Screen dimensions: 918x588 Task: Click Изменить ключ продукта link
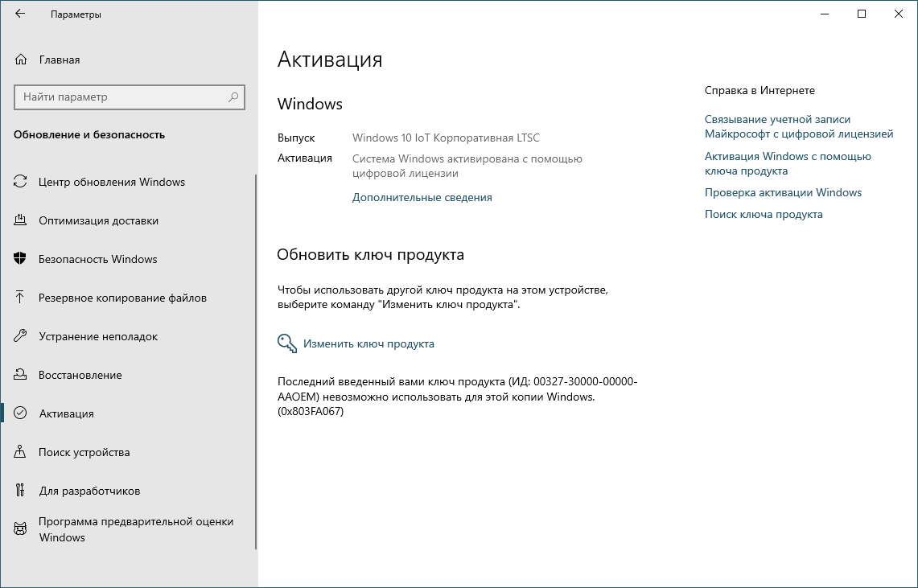tap(368, 343)
